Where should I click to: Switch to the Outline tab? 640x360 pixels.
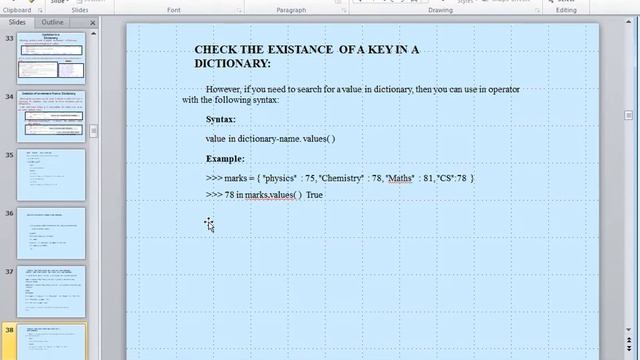pos(52,22)
